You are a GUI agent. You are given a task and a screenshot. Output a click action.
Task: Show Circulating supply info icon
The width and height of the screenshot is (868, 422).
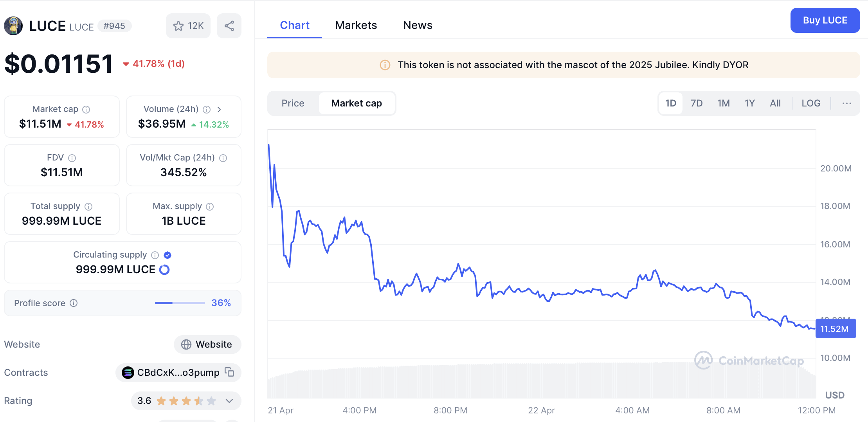[x=155, y=255]
